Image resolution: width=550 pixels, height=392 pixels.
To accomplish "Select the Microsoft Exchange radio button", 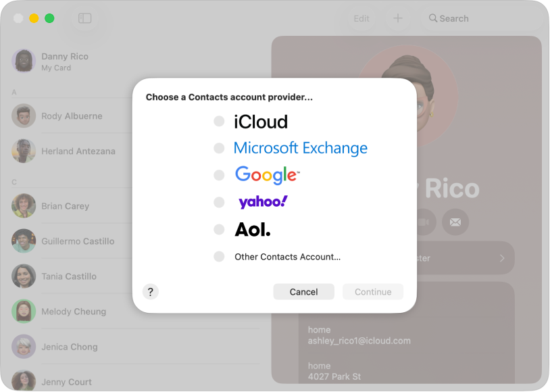I will pyautogui.click(x=219, y=148).
